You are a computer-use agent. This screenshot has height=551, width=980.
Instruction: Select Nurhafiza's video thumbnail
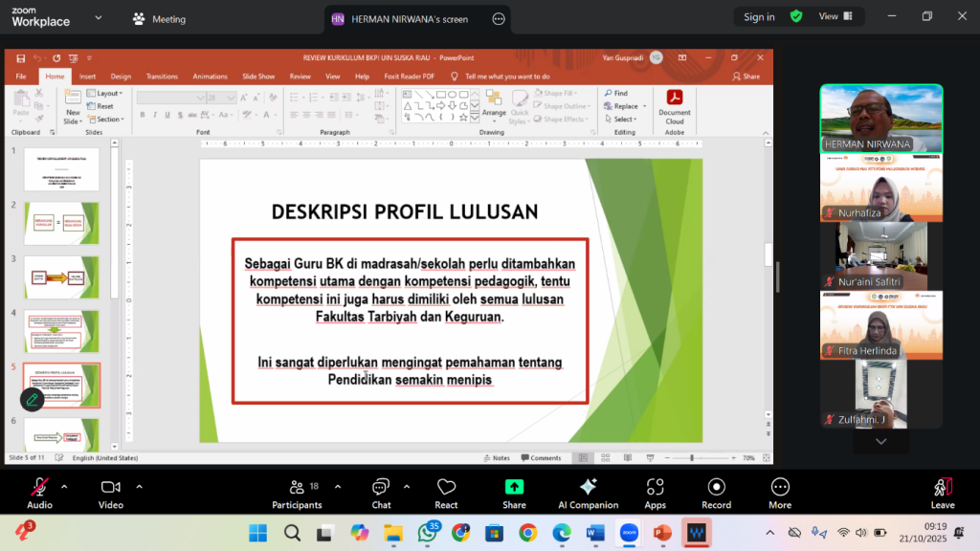tap(880, 188)
